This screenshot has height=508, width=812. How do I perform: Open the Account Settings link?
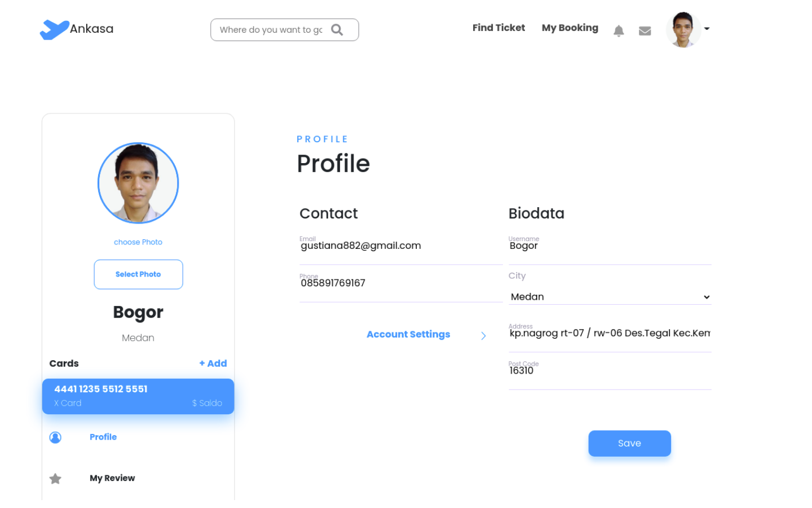(x=408, y=334)
